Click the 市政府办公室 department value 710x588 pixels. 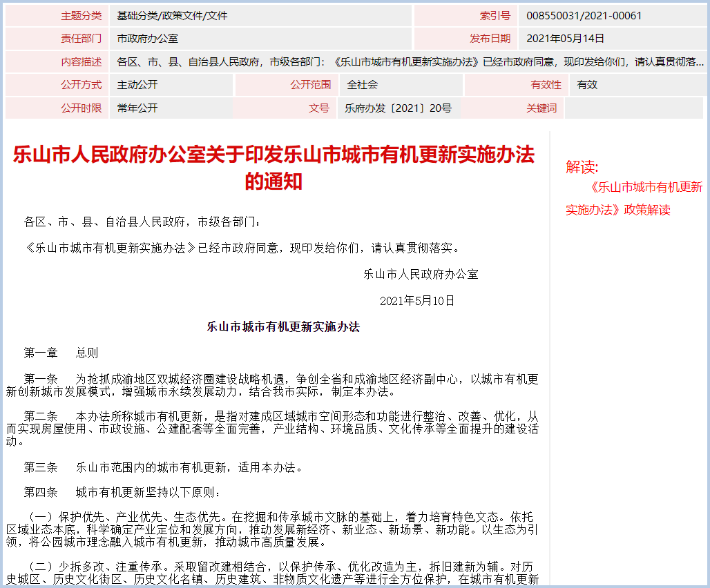[x=148, y=39]
